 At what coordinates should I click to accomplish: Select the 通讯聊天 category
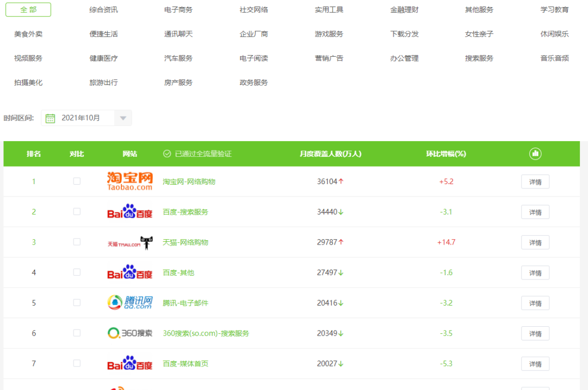179,34
